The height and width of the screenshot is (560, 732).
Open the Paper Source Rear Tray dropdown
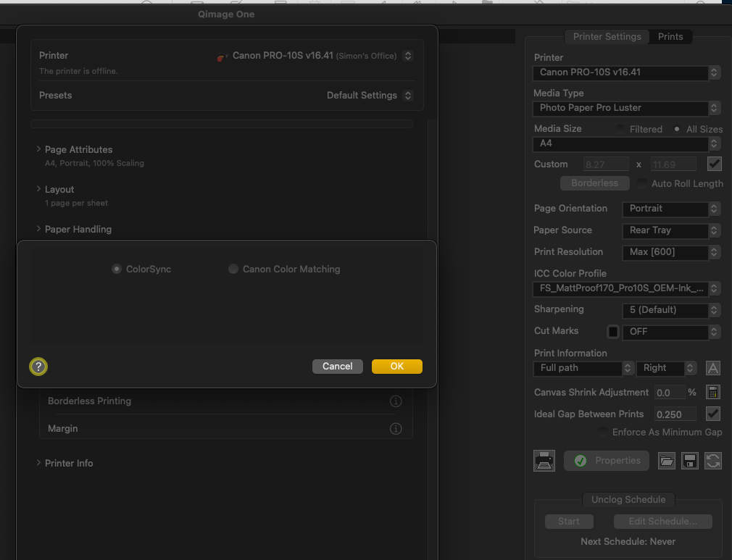[x=671, y=230]
